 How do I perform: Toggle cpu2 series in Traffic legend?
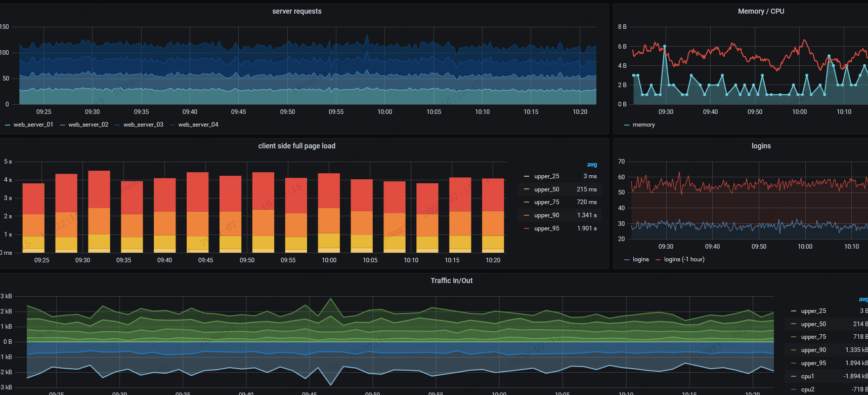click(x=808, y=389)
